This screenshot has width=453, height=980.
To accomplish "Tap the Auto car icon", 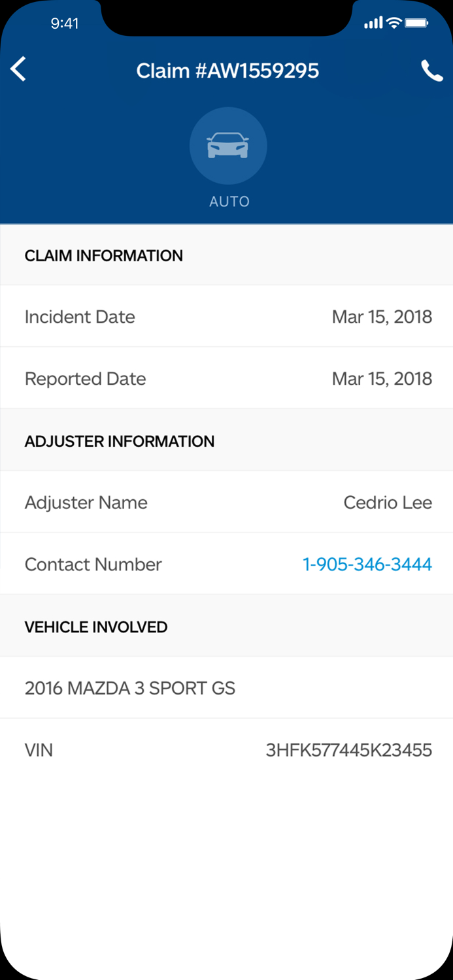I will tap(227, 146).
